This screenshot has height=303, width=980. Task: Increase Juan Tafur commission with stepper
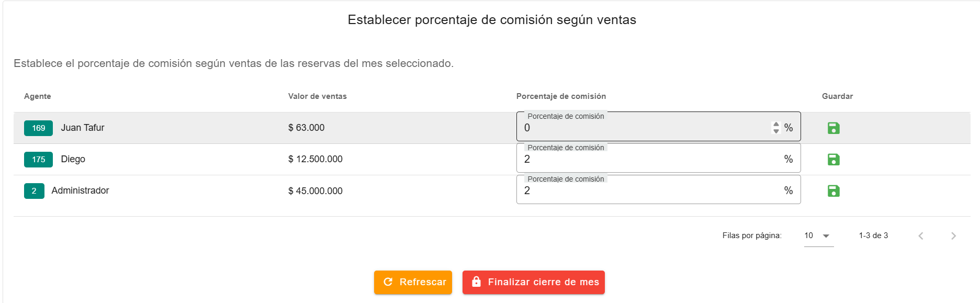click(776, 125)
